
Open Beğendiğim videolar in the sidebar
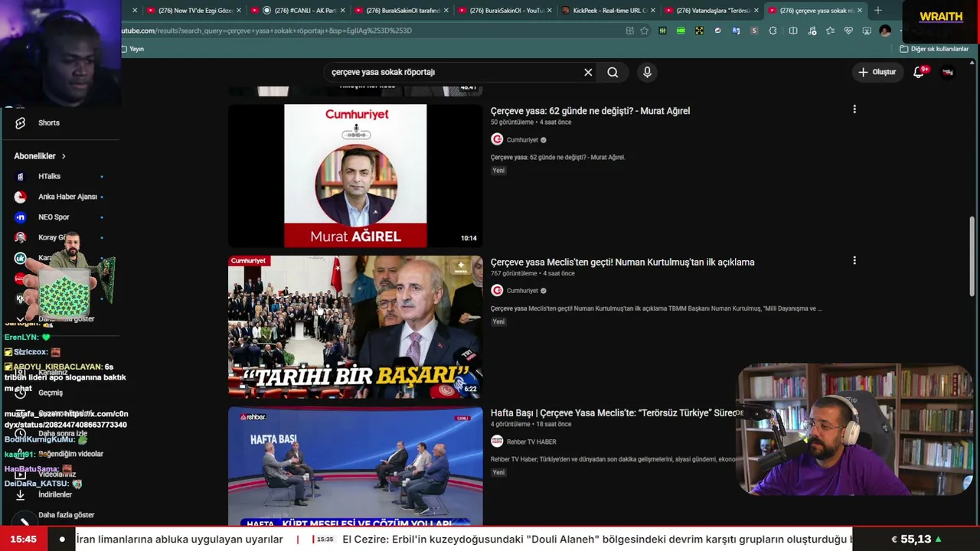pyautogui.click(x=70, y=454)
